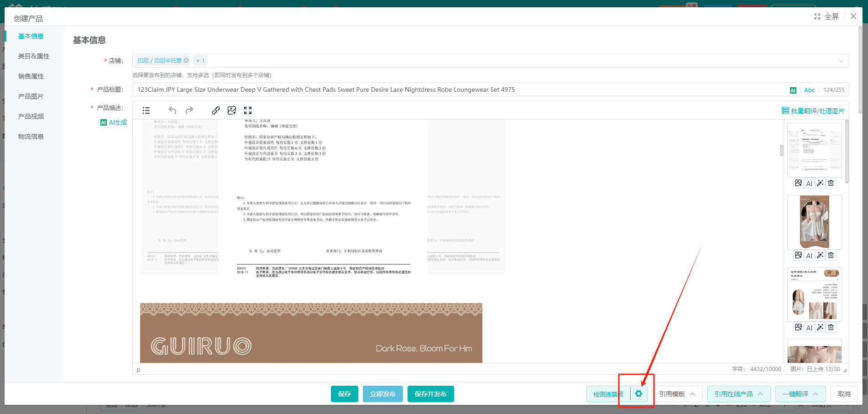
Task: Select the patent document image thumbnail
Action: pos(815,150)
